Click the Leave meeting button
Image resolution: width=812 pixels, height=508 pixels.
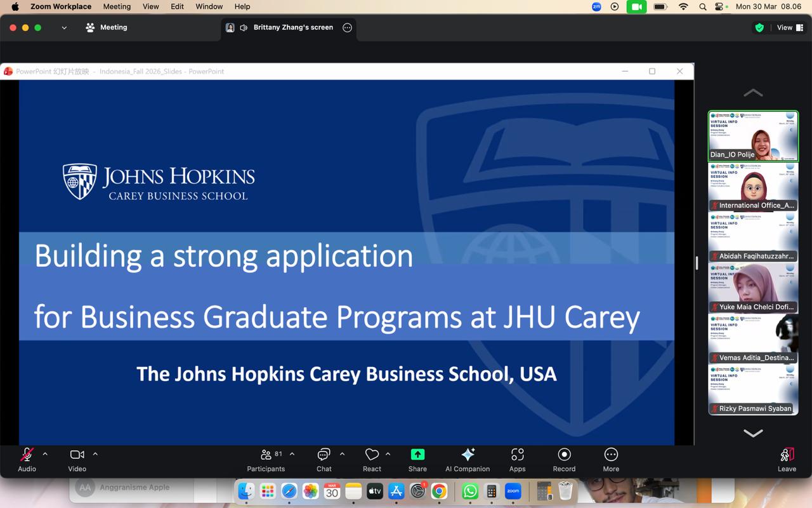point(787,460)
